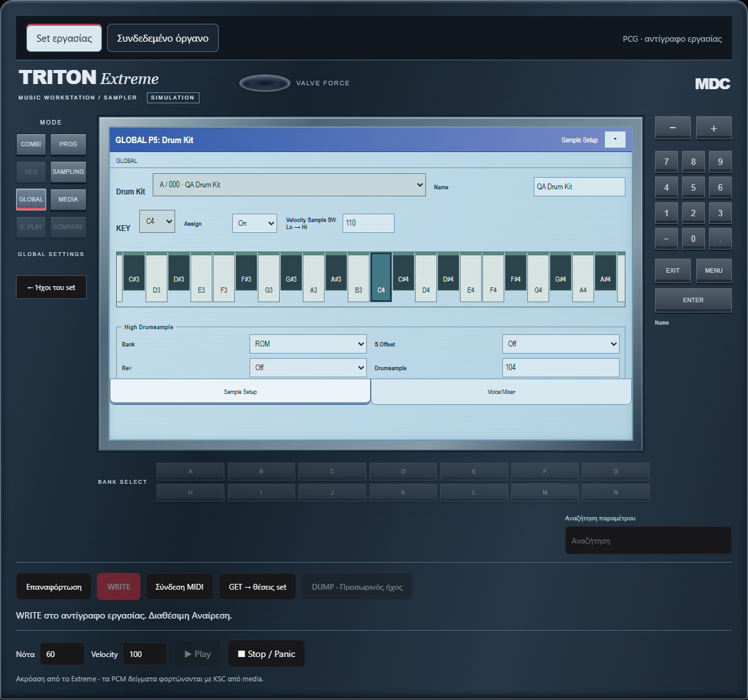Screen dimensions: 748x700
Task: Toggle the VALVE FORCE oval switch
Action: [x=265, y=83]
